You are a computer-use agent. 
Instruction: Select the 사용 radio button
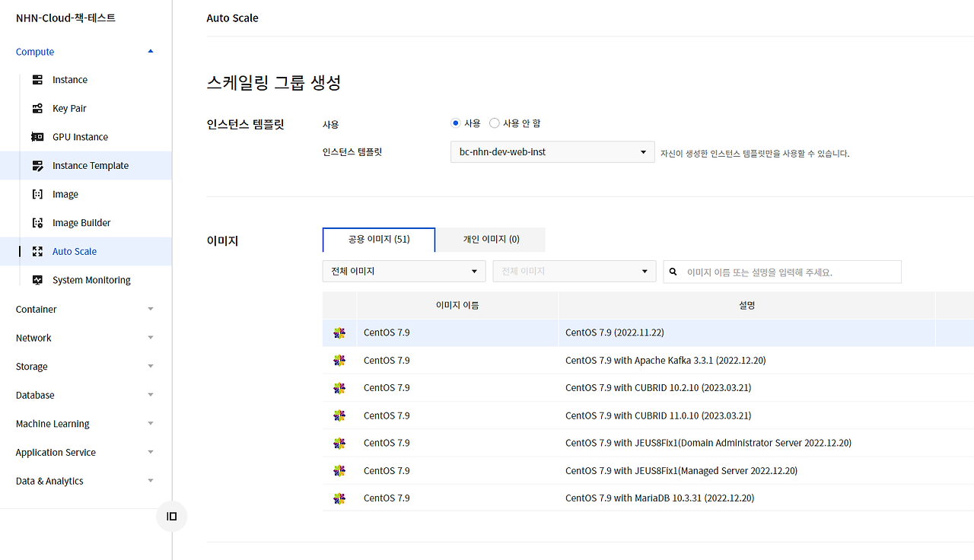455,123
